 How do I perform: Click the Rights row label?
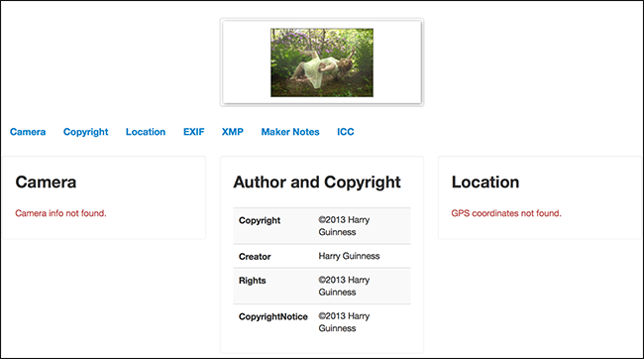coord(253,281)
